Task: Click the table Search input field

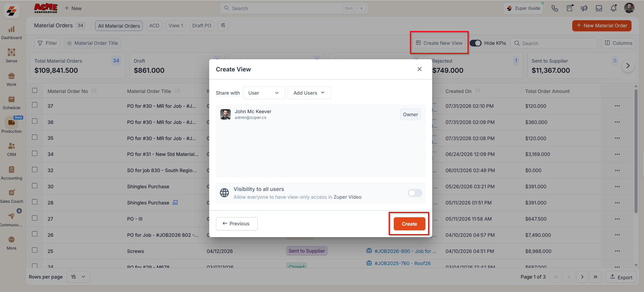Action: pos(554,43)
